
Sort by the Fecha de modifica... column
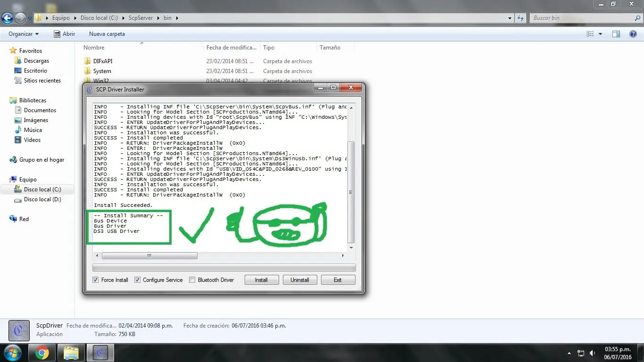click(x=231, y=48)
